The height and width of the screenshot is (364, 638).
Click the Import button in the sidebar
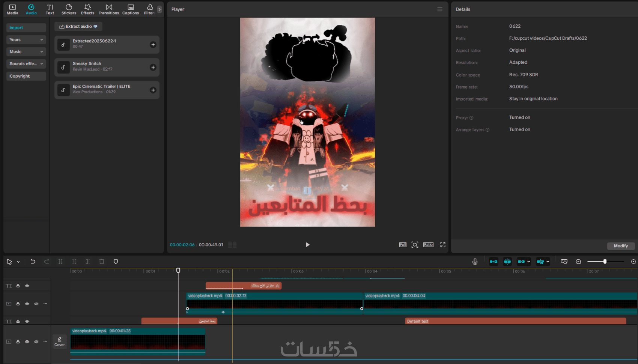(x=26, y=28)
